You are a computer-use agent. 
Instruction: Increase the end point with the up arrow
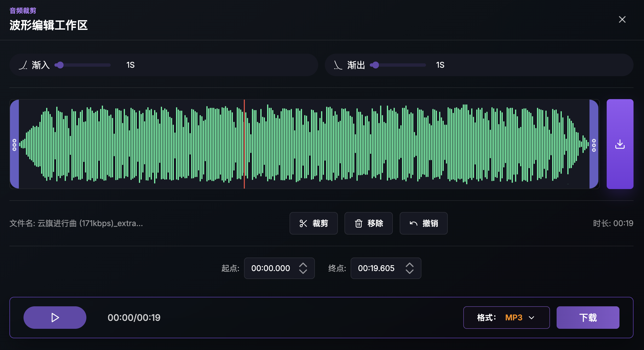(x=410, y=265)
